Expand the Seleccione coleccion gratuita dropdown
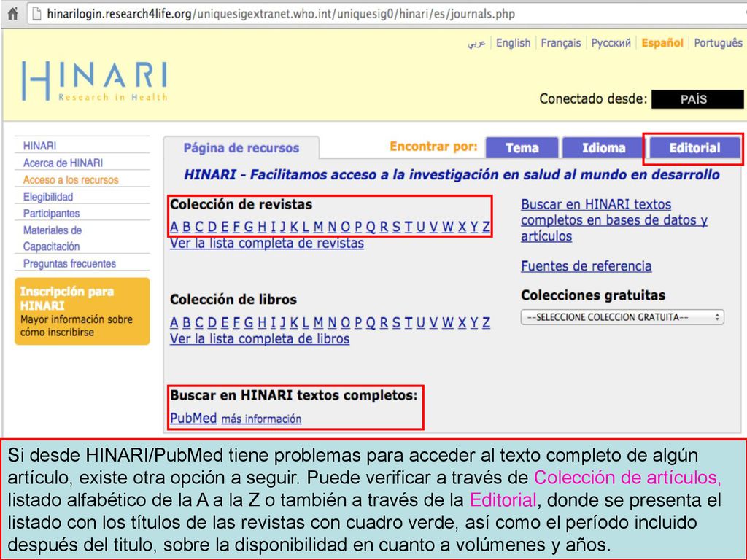The width and height of the screenshot is (747, 560). [622, 317]
